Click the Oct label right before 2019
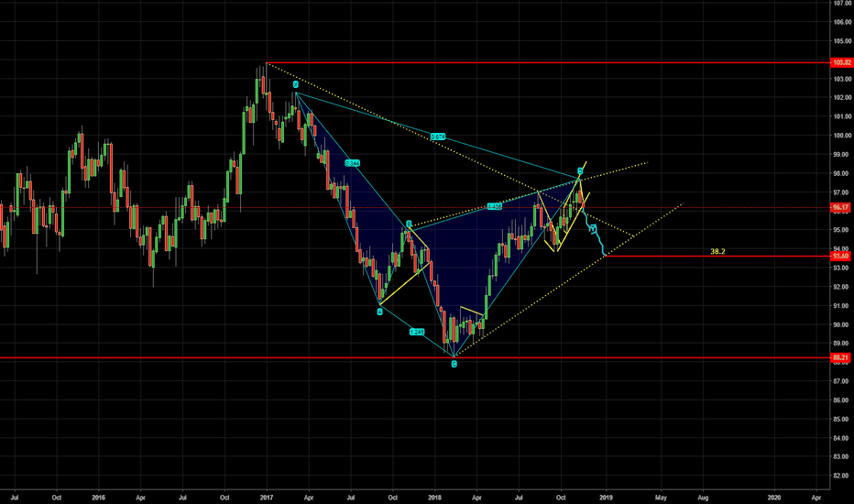Viewport: 854px width, 504px height. (x=561, y=498)
